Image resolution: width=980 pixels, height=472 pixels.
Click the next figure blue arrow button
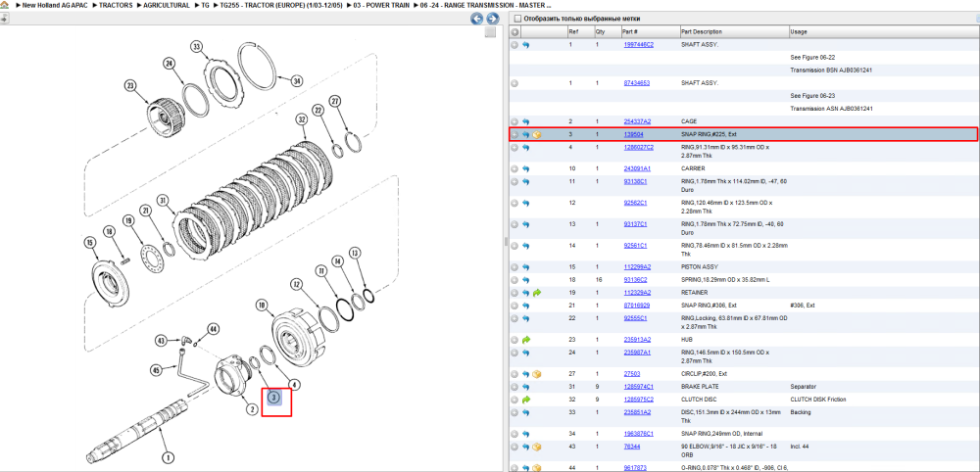493,19
